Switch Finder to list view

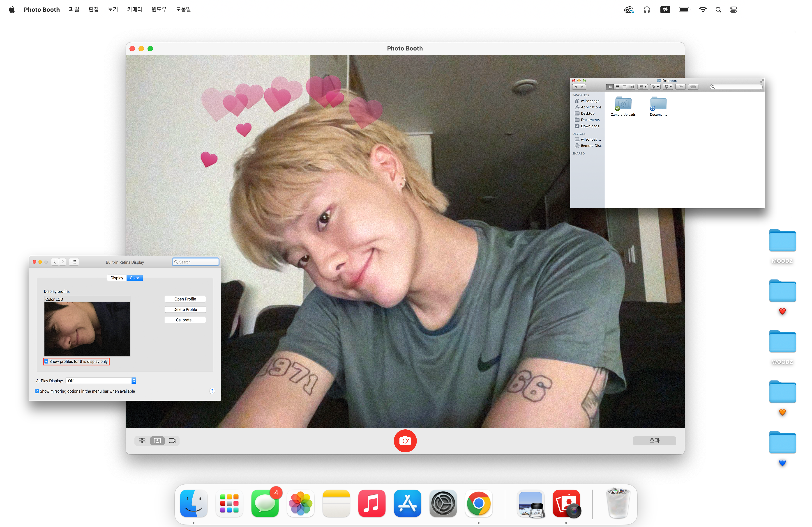coord(618,87)
